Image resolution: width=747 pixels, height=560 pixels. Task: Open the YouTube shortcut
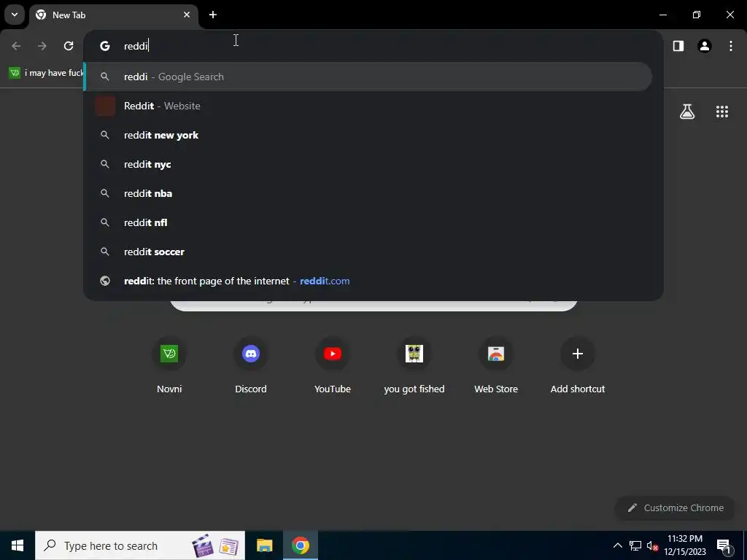pos(333,366)
